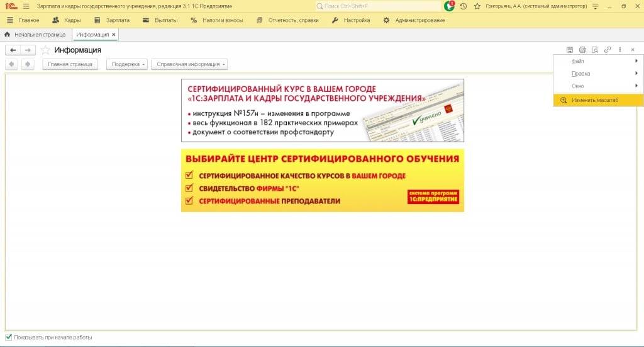The height and width of the screenshot is (347, 644).
Task: Switch to the Начальная страница tab
Action: (x=35, y=35)
